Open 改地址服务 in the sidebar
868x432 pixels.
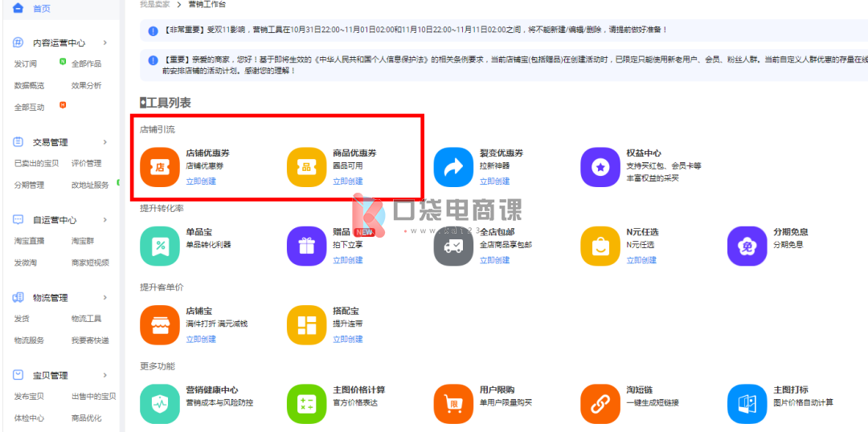point(90,185)
